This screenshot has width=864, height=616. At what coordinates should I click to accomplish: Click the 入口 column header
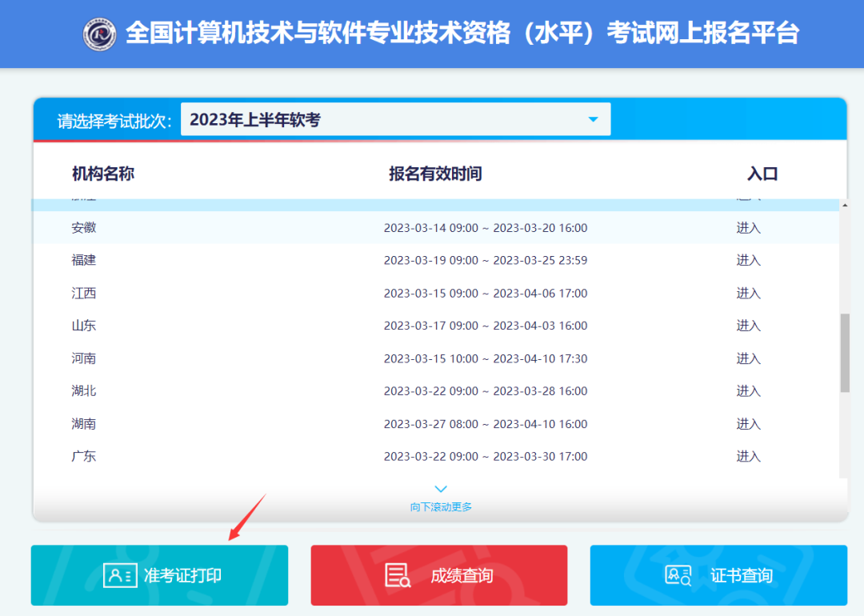click(762, 174)
